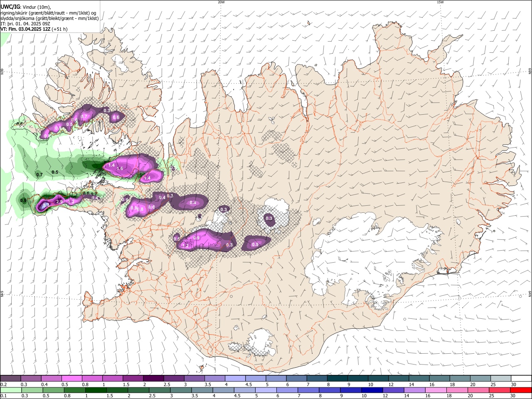The height and width of the screenshot is (399, 532).
Task: Select the pale gray swatch at snow value 25
Action: pos(500,379)
